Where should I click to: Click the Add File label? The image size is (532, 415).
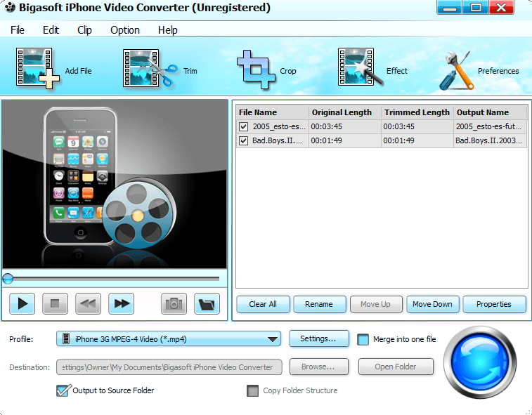pyautogui.click(x=78, y=71)
